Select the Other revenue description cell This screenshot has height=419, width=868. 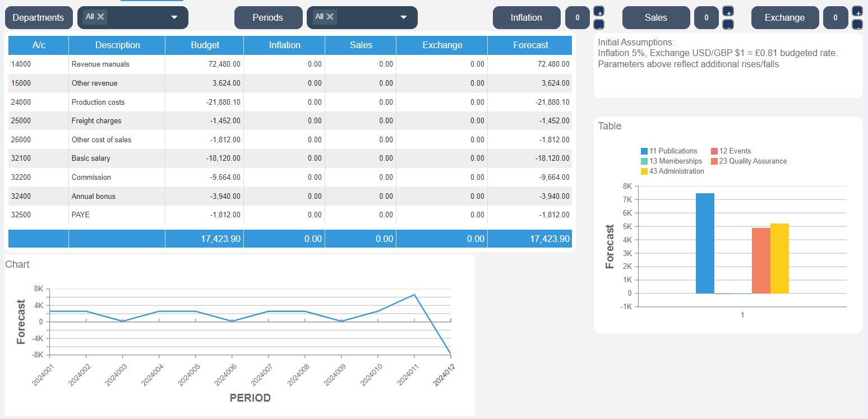point(117,83)
